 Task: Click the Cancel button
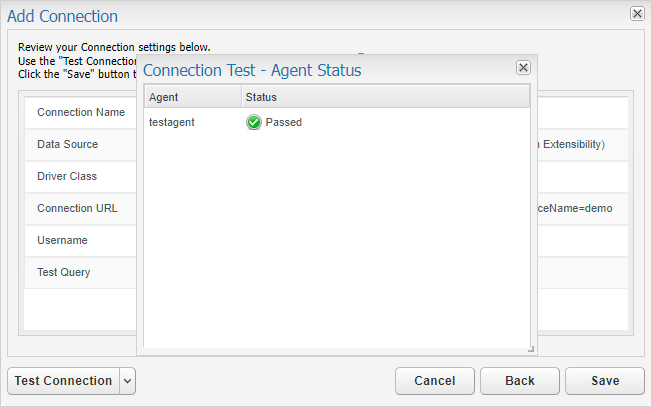point(435,381)
